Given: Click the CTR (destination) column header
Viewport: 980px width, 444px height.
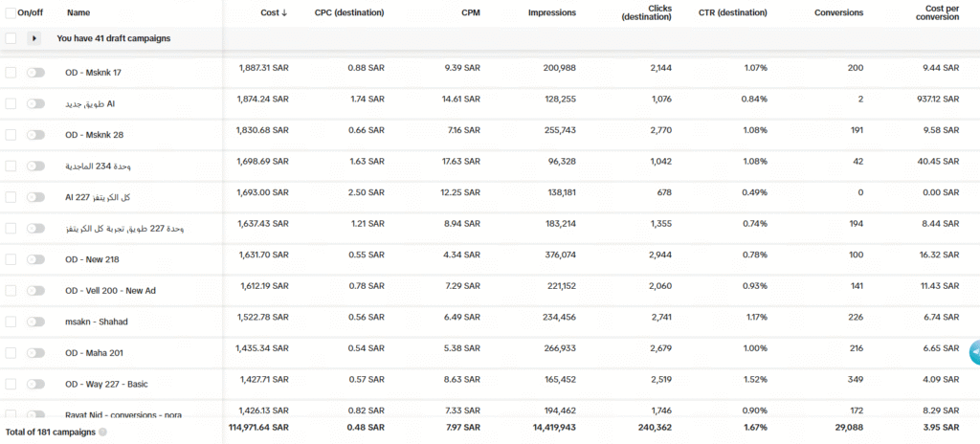Looking at the screenshot, I should [x=733, y=13].
